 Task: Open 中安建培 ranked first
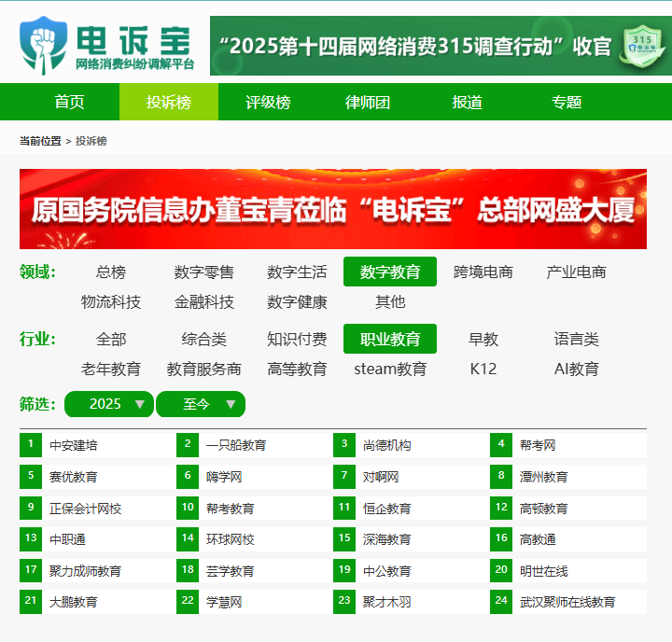tap(73, 446)
